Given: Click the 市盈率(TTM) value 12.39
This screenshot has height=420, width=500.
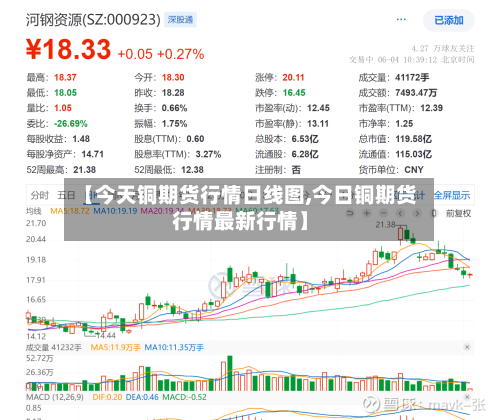Looking at the screenshot, I should [431, 108].
